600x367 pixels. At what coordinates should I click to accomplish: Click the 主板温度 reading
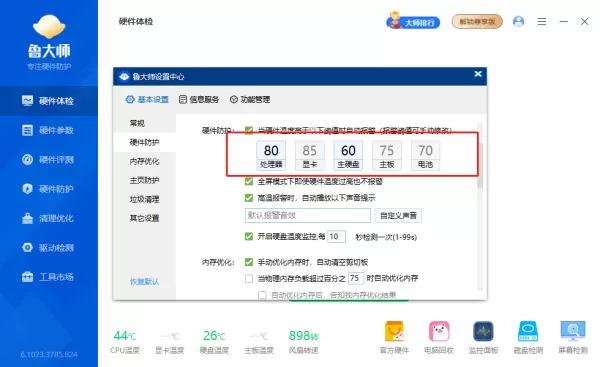(x=259, y=342)
